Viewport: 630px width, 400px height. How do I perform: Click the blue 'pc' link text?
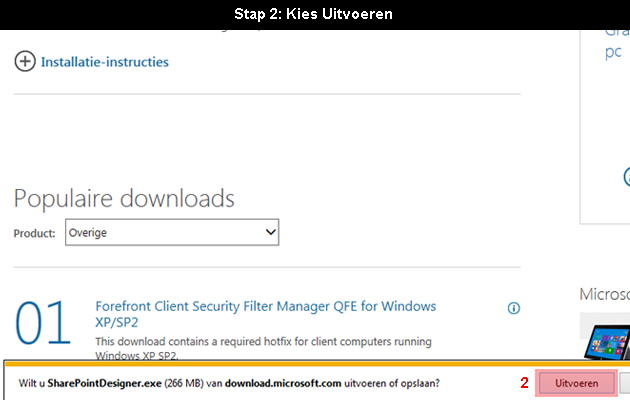613,53
